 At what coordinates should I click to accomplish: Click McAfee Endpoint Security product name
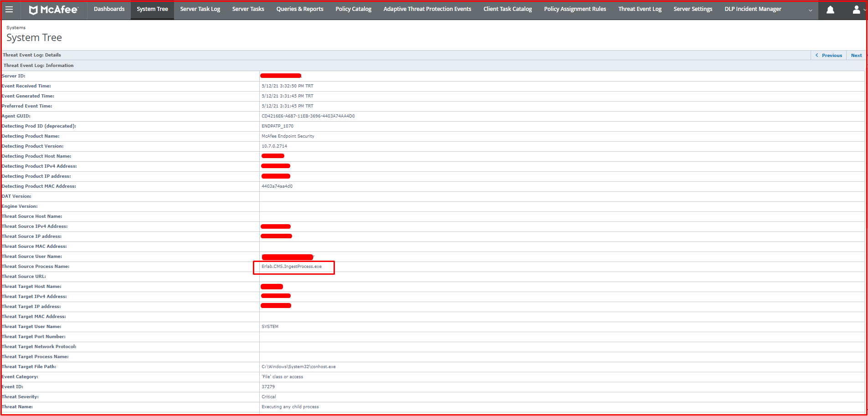click(288, 136)
